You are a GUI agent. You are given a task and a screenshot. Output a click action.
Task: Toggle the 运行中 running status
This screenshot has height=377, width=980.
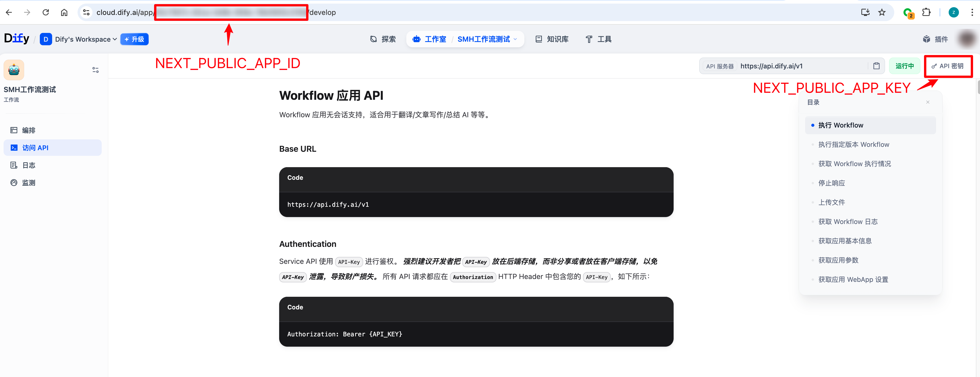coord(904,66)
